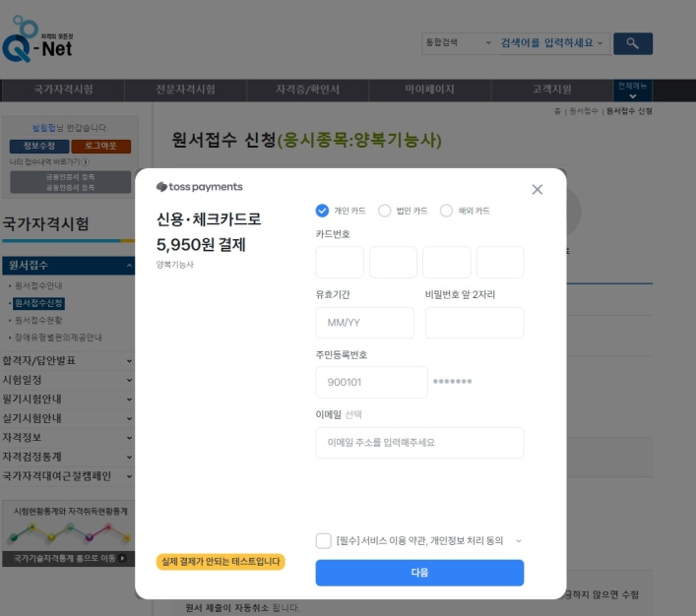696x616 pixels.
Task: Focus the MM/YY expiry field
Action: 365,323
